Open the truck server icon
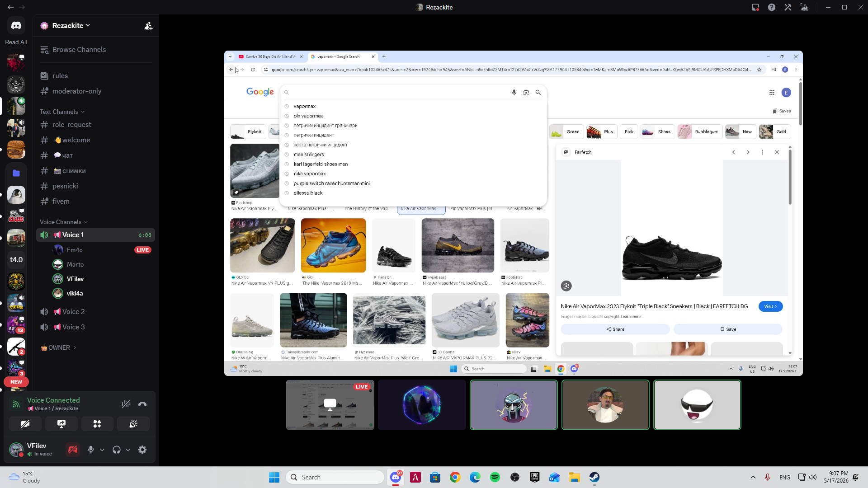Screen dimensions: 868x488 tap(16, 238)
